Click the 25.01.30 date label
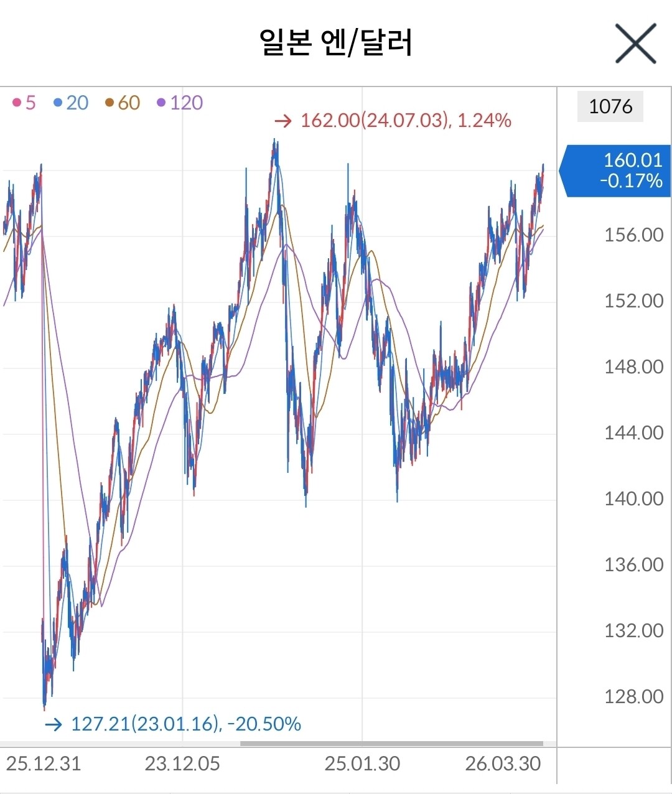672x794 pixels. click(x=362, y=764)
